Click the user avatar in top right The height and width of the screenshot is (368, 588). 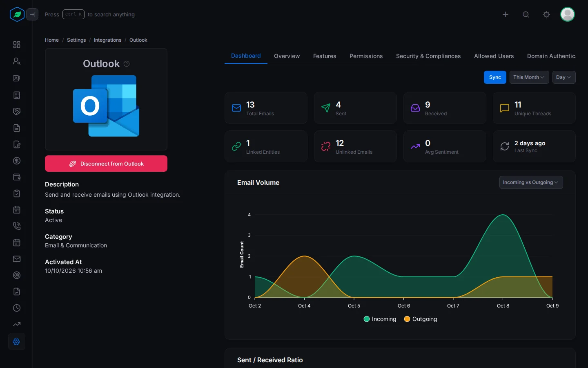pos(568,14)
